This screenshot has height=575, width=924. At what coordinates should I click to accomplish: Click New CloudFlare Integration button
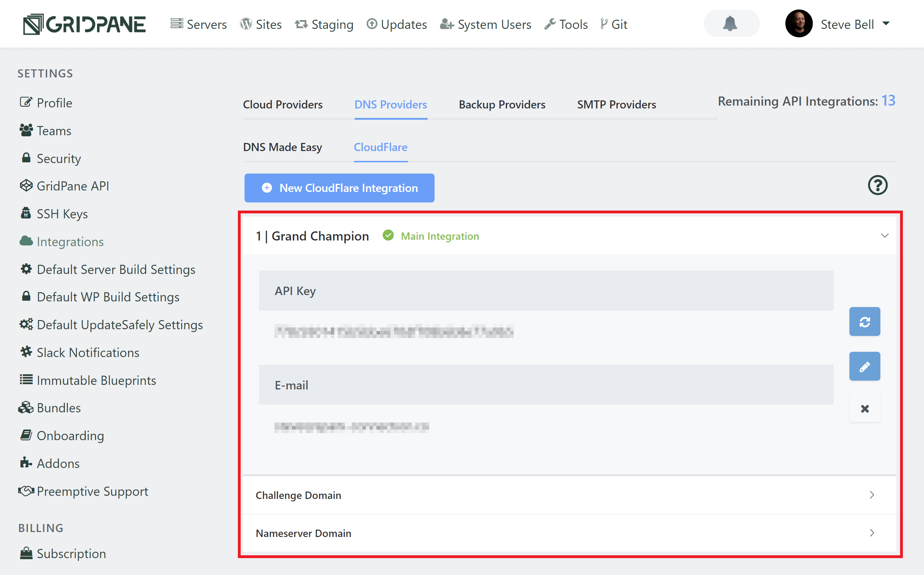tap(339, 188)
